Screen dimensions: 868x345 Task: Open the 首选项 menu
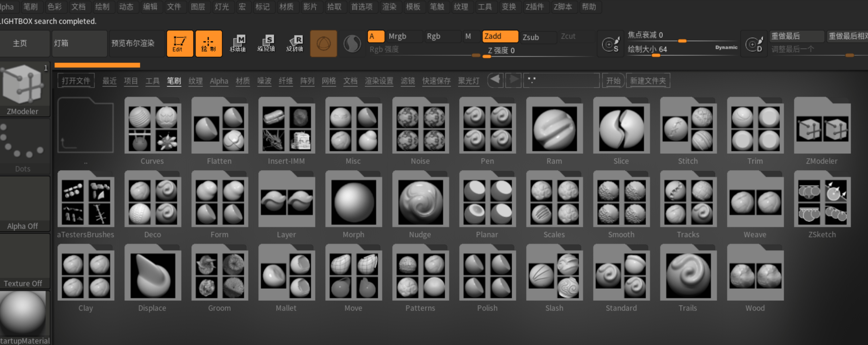[x=361, y=7]
